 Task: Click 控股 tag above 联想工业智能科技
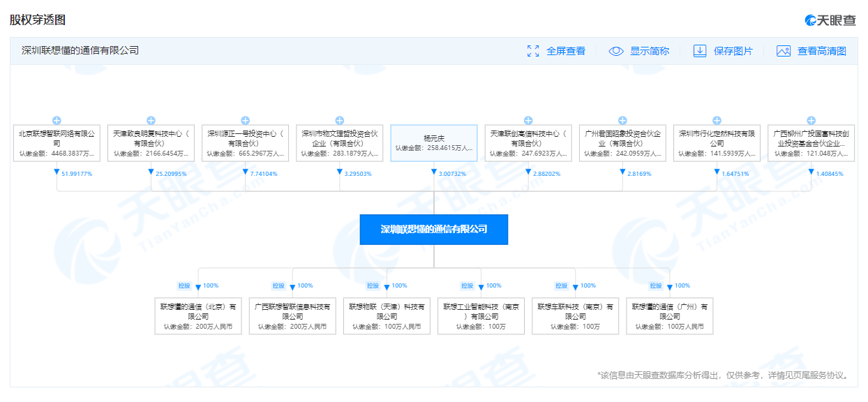pos(467,285)
